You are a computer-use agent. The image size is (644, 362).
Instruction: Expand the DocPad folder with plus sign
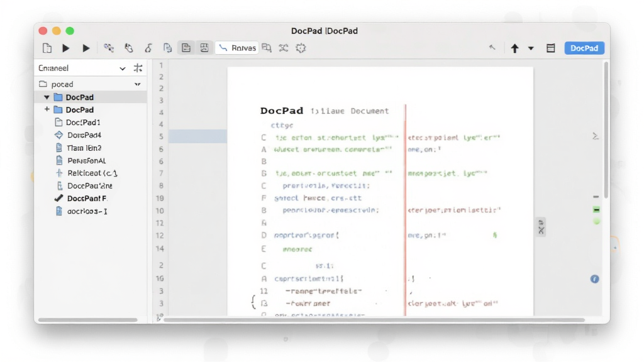(x=47, y=109)
